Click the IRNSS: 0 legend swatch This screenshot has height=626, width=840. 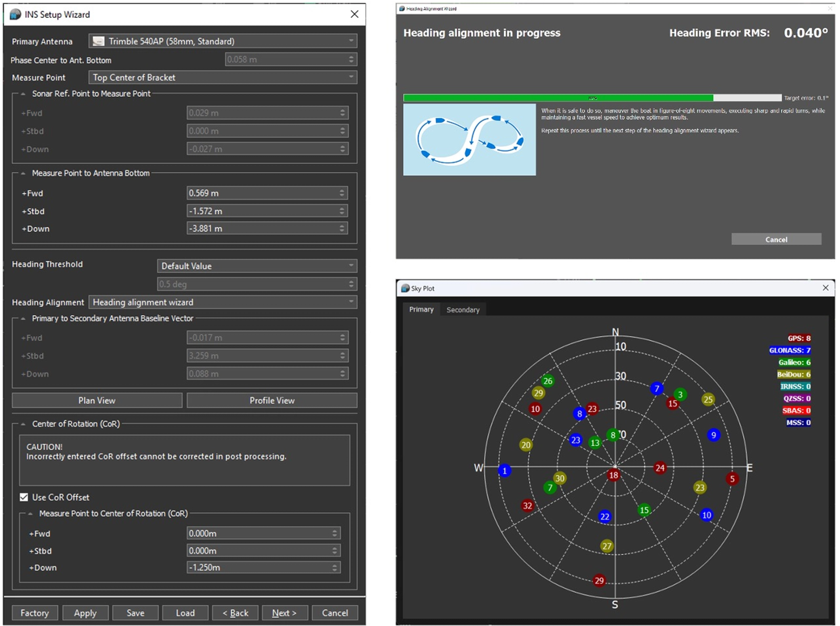pos(796,387)
